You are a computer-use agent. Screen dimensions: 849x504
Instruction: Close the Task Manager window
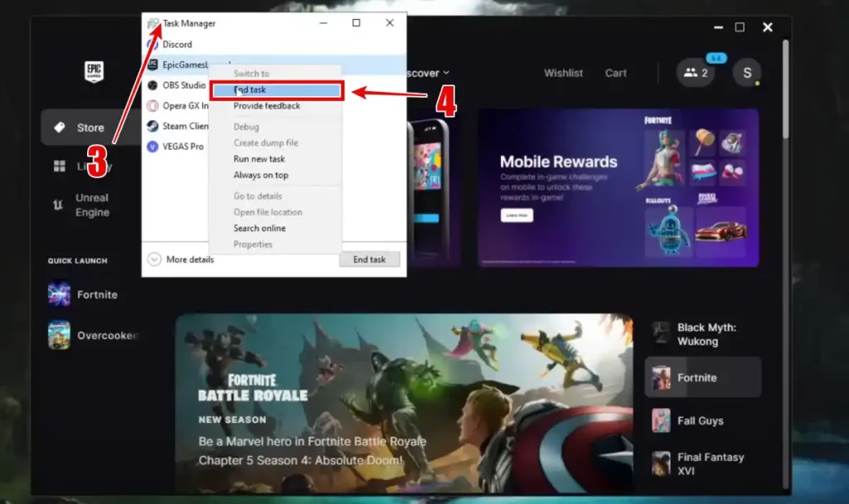pyautogui.click(x=390, y=22)
